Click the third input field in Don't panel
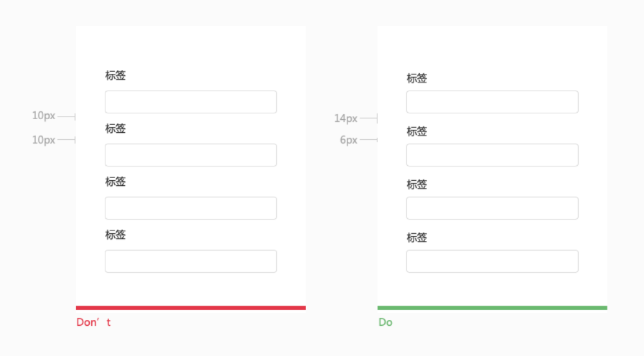 tap(190, 208)
